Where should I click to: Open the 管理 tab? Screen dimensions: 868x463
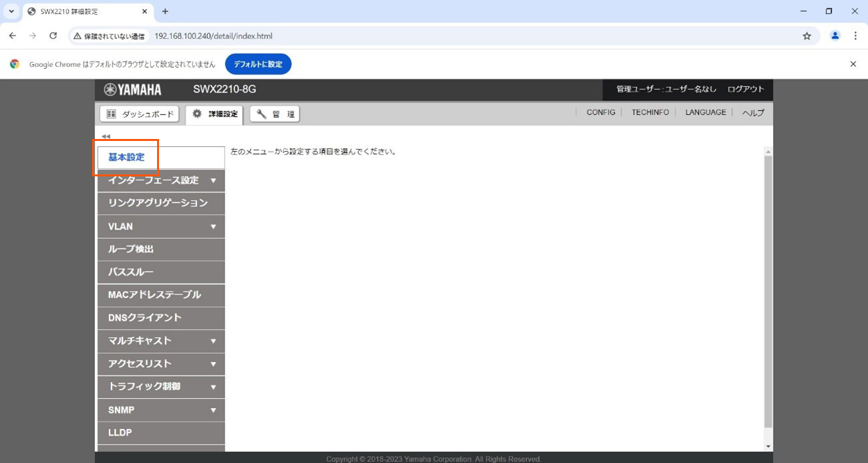click(275, 114)
